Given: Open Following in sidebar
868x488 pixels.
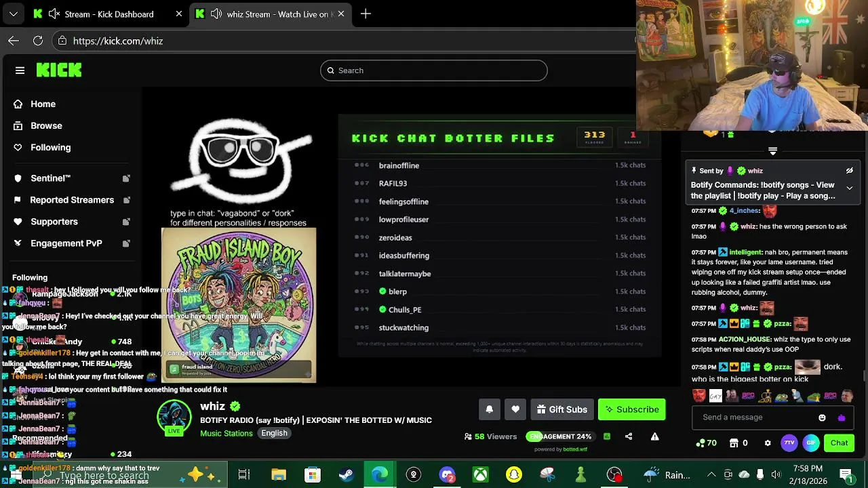Looking at the screenshot, I should pos(50,148).
